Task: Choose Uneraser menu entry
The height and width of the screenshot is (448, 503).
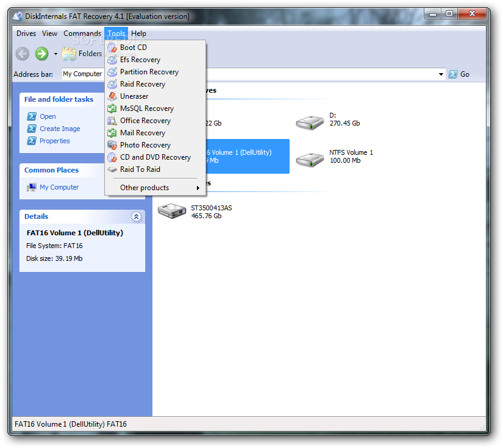Action: (x=155, y=96)
